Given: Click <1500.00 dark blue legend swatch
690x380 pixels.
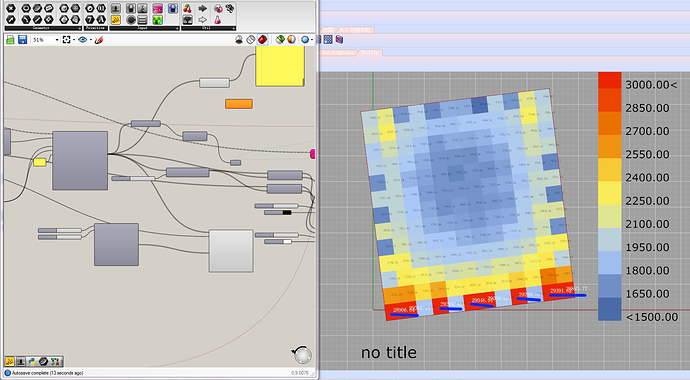Looking at the screenshot, I should click(609, 309).
